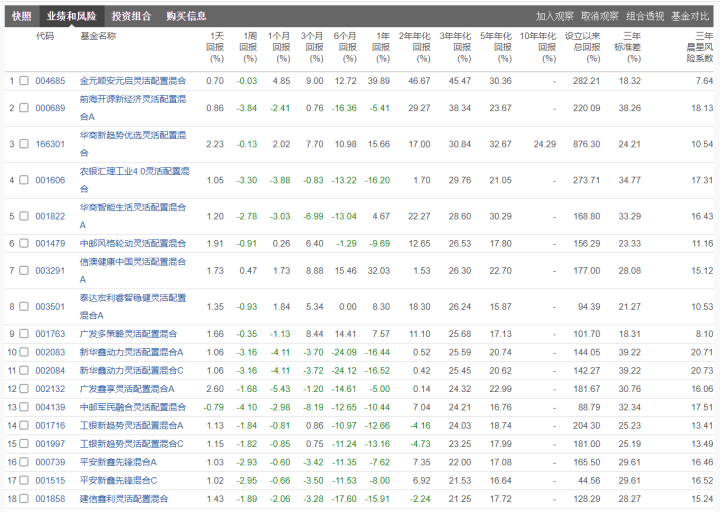720x512 pixels.
Task: Open fund code 001763 link
Action: 50,334
